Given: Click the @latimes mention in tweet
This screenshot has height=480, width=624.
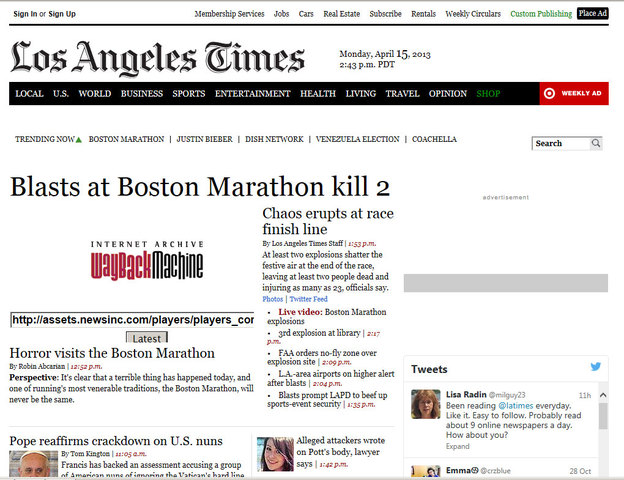Looking at the screenshot, I should pos(516,406).
